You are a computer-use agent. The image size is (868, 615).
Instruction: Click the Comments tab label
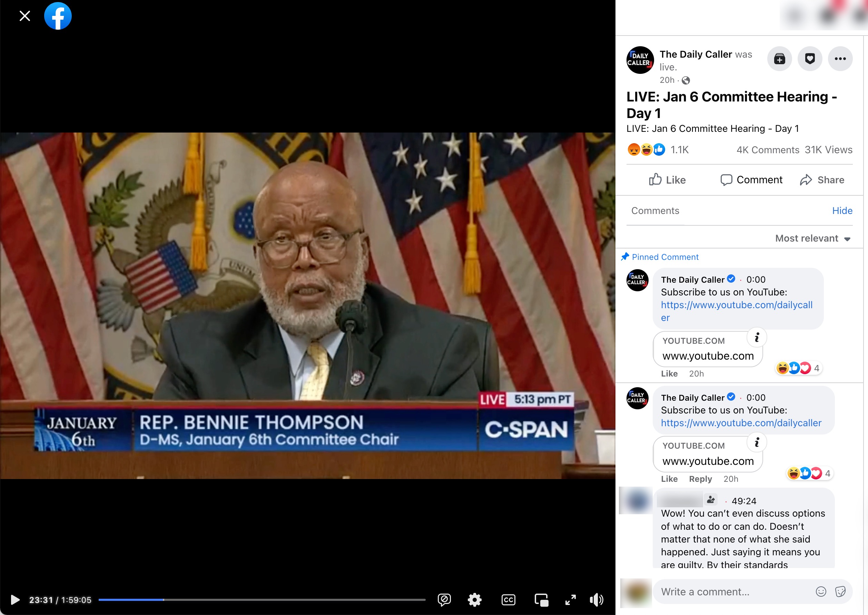655,211
